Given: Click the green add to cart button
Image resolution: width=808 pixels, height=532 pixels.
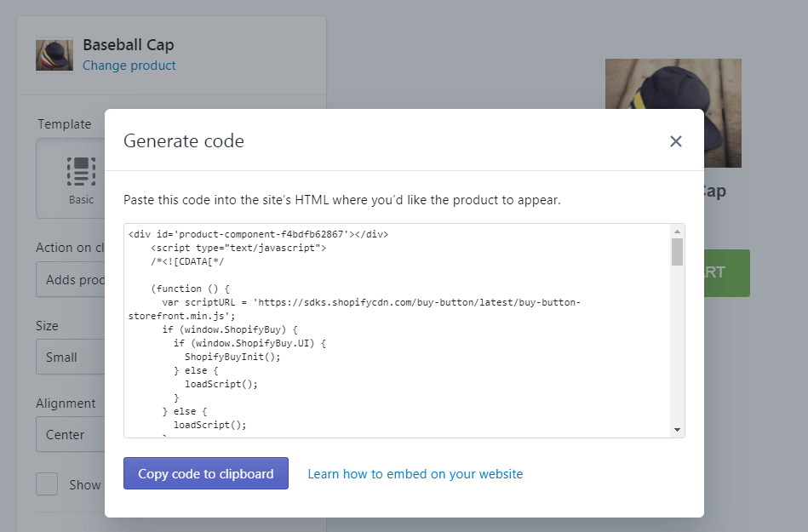Looking at the screenshot, I should [x=726, y=273].
